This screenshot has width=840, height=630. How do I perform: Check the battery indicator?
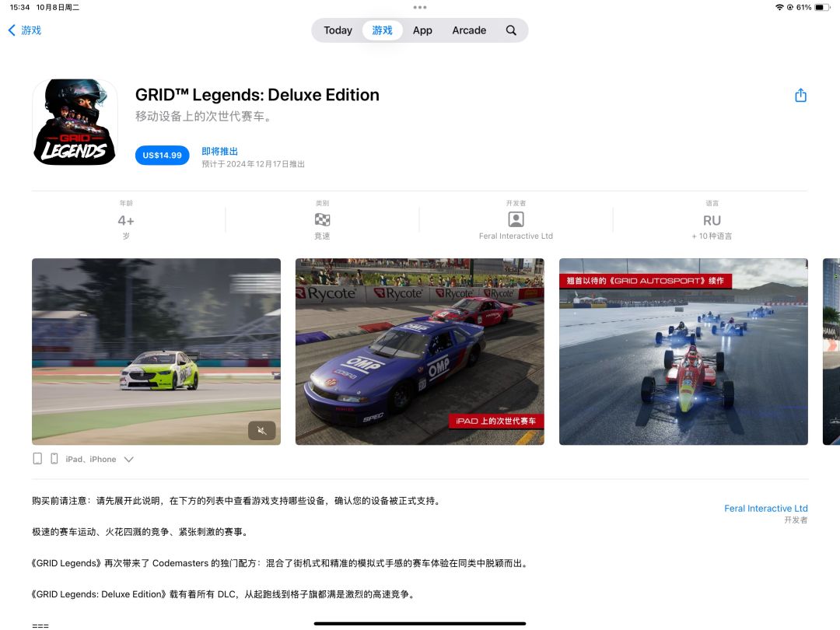click(x=822, y=8)
